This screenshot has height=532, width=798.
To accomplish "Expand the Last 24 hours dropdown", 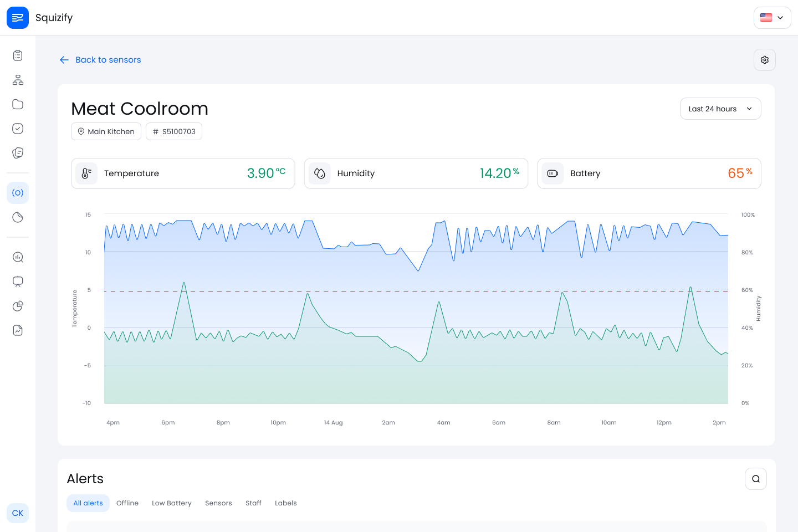I will (720, 109).
